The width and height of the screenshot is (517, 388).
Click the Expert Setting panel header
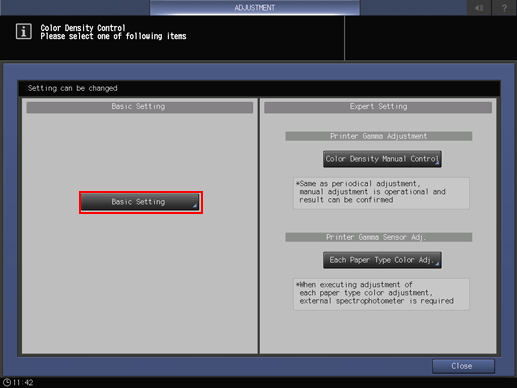click(378, 107)
